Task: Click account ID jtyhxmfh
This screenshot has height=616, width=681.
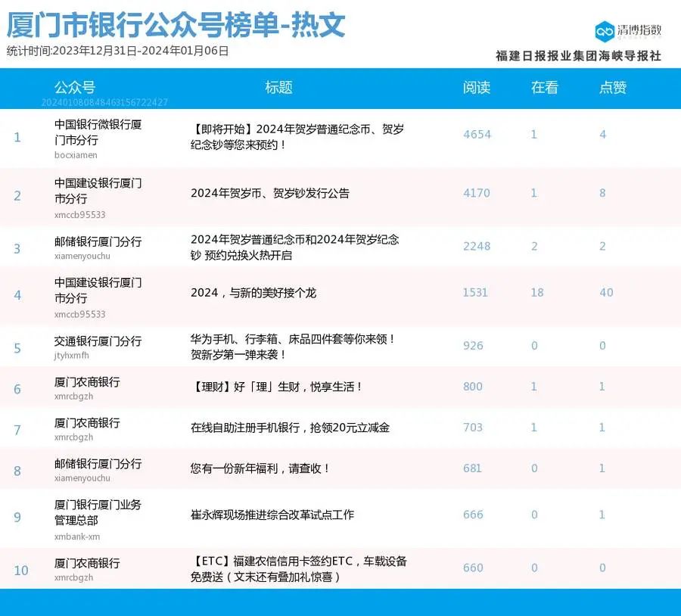Action: 72,356
